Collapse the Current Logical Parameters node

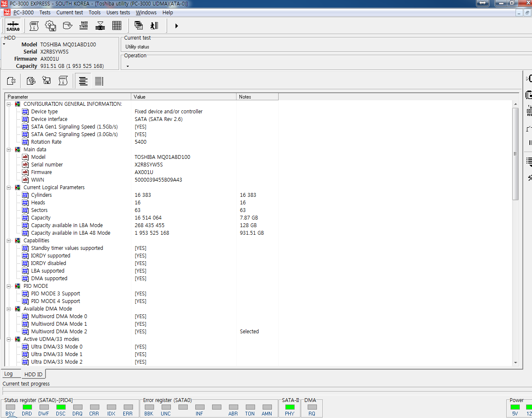(x=8, y=188)
